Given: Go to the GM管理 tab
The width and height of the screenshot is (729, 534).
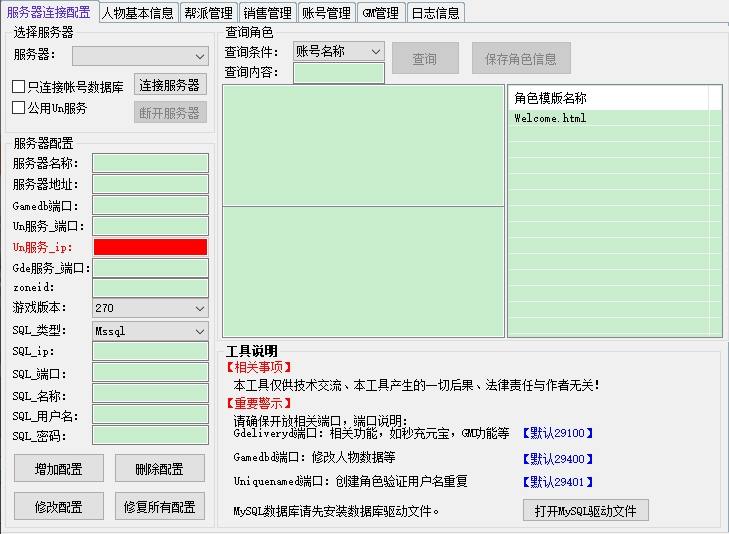Looking at the screenshot, I should click(x=381, y=13).
